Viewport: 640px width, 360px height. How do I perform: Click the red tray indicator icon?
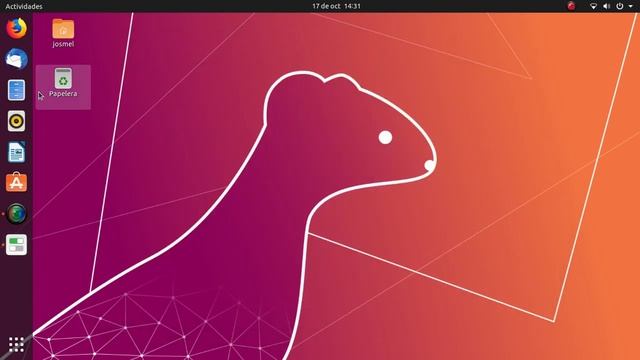(x=571, y=6)
